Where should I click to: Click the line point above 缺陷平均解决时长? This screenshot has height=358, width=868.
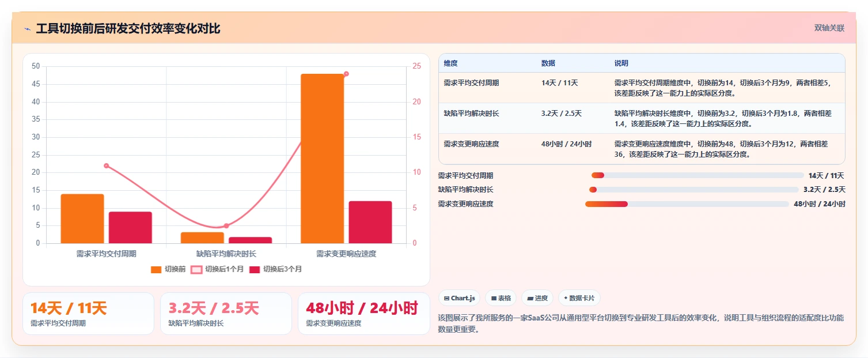[226, 225]
